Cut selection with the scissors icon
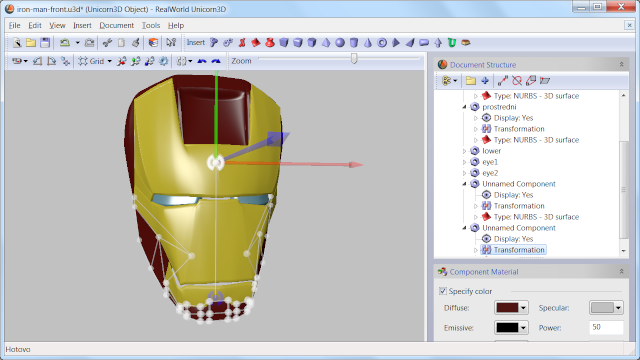This screenshot has width=640, height=360. [x=107, y=42]
